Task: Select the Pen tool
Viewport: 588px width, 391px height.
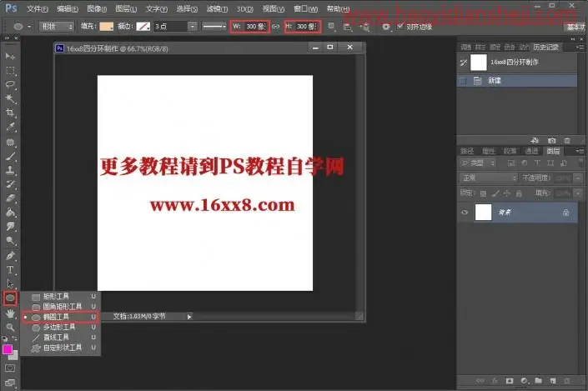Action: pyautogui.click(x=10, y=256)
